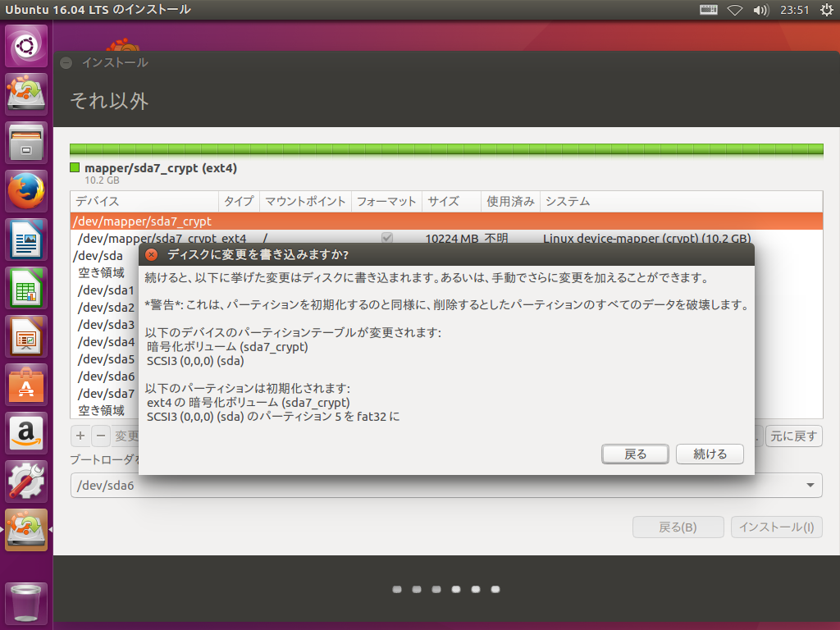Image resolution: width=840 pixels, height=630 pixels.
Task: Click the window minimize circle next to インストール
Action: pyautogui.click(x=66, y=63)
